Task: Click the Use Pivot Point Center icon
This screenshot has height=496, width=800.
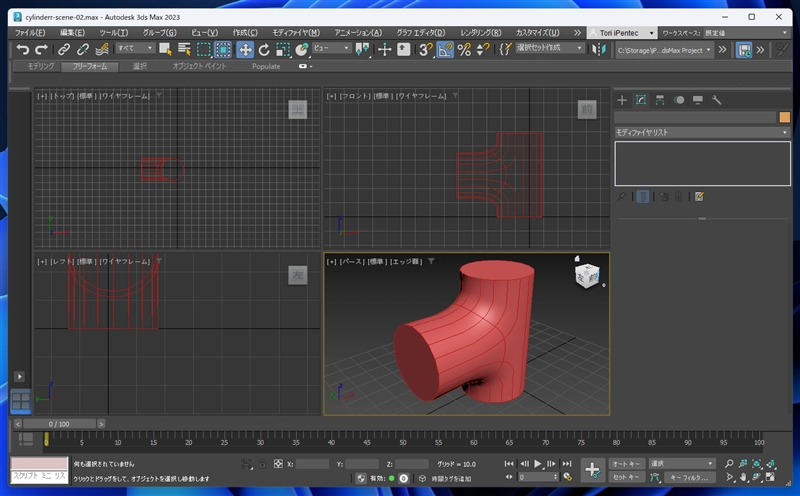Action: click(362, 49)
